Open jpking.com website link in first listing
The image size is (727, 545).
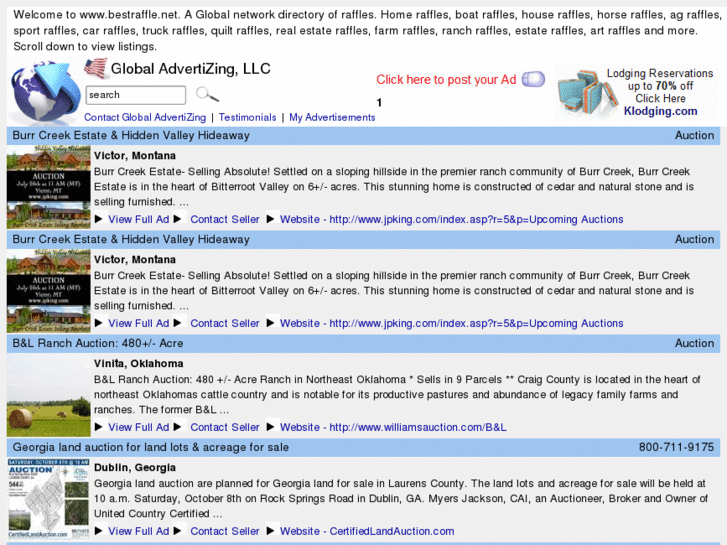tap(452, 219)
